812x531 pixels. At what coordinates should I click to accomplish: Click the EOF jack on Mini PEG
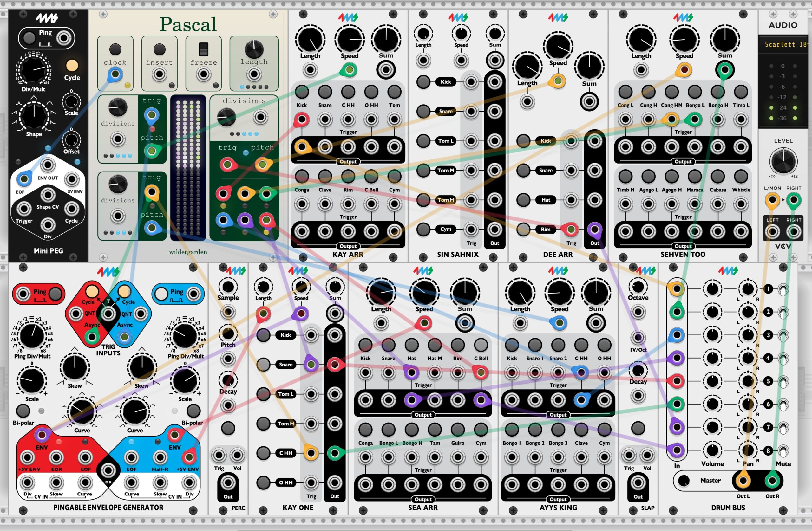(24, 179)
